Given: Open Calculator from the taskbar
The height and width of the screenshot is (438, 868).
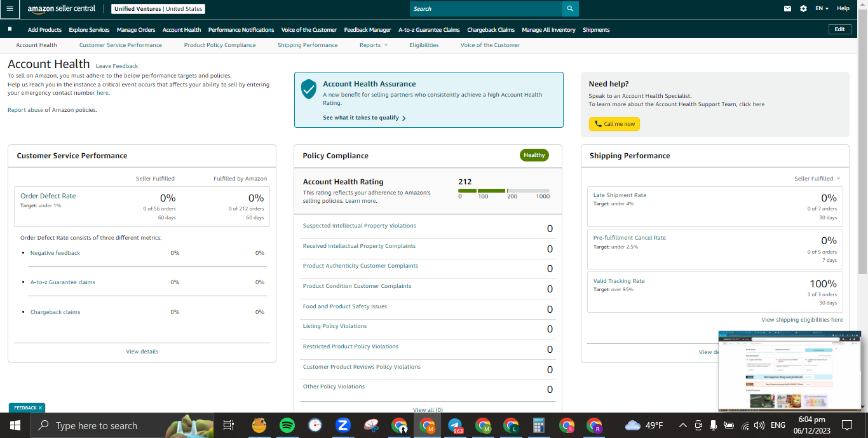Looking at the screenshot, I should (x=539, y=425).
